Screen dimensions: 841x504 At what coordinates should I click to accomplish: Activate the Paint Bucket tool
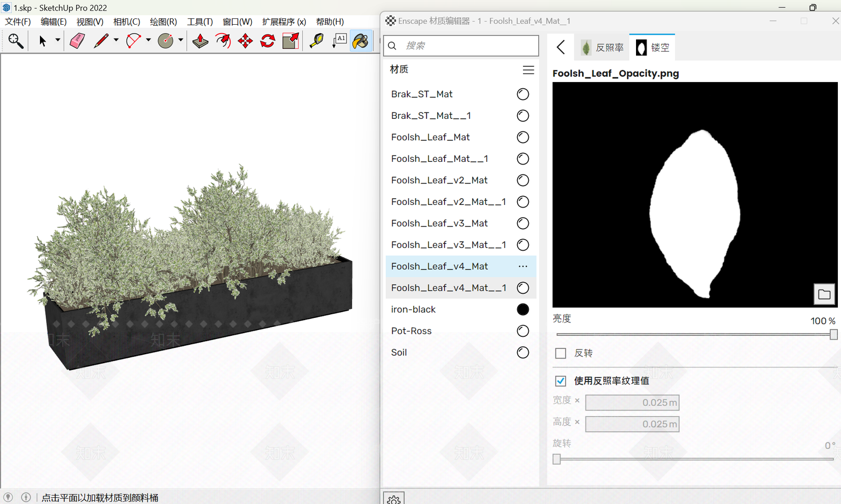pyautogui.click(x=362, y=41)
